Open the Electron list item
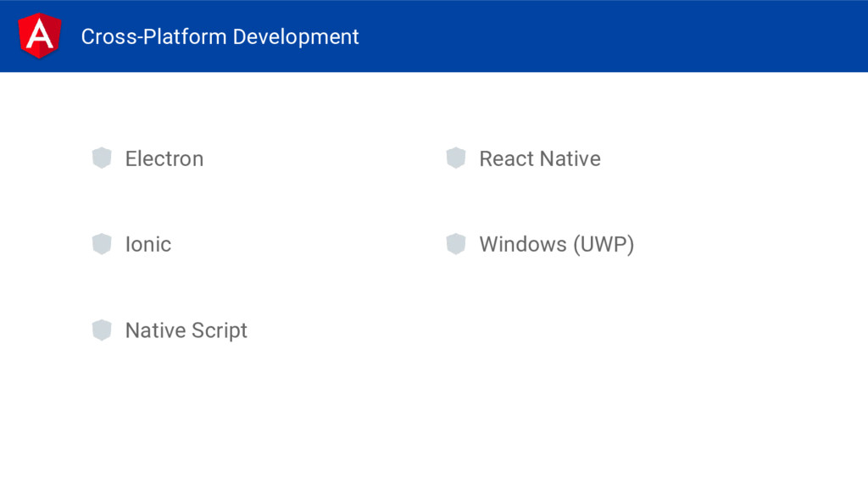Screen dimensions: 868x488 coord(164,158)
